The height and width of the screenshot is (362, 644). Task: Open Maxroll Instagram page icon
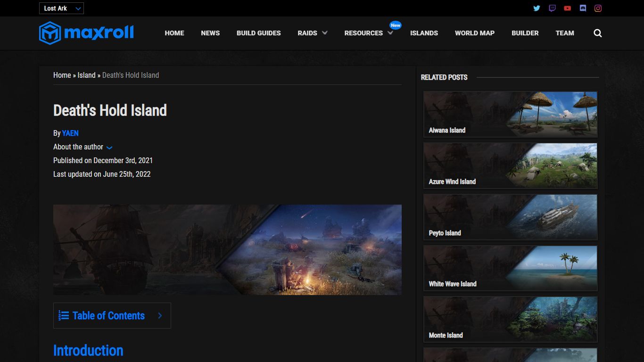pyautogui.click(x=598, y=8)
